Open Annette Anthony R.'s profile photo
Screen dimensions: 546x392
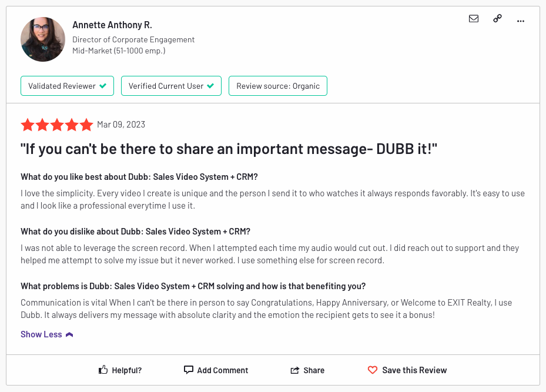[43, 39]
